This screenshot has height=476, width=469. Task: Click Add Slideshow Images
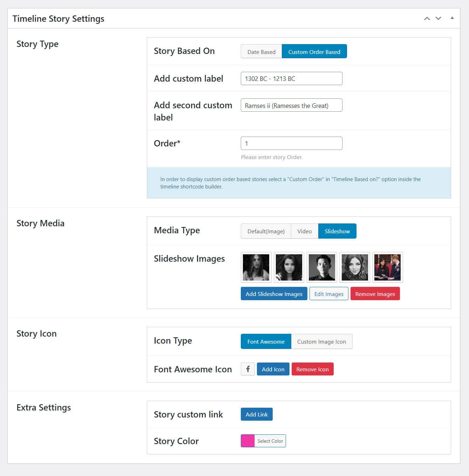click(x=274, y=294)
